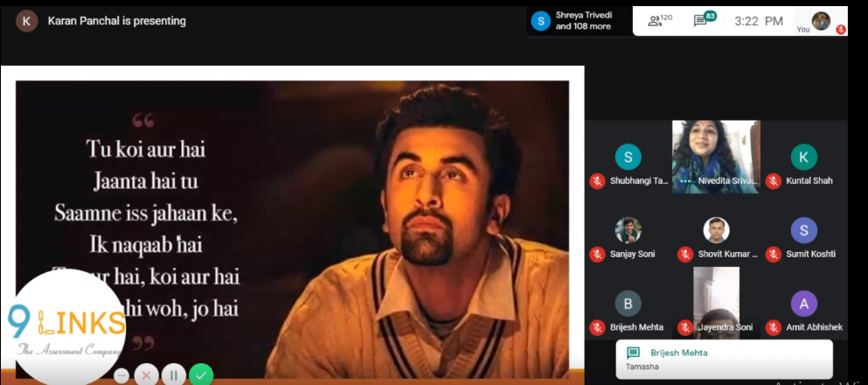The width and height of the screenshot is (868, 385).
Task: Click your own profile avatar labeled You
Action: click(x=821, y=21)
